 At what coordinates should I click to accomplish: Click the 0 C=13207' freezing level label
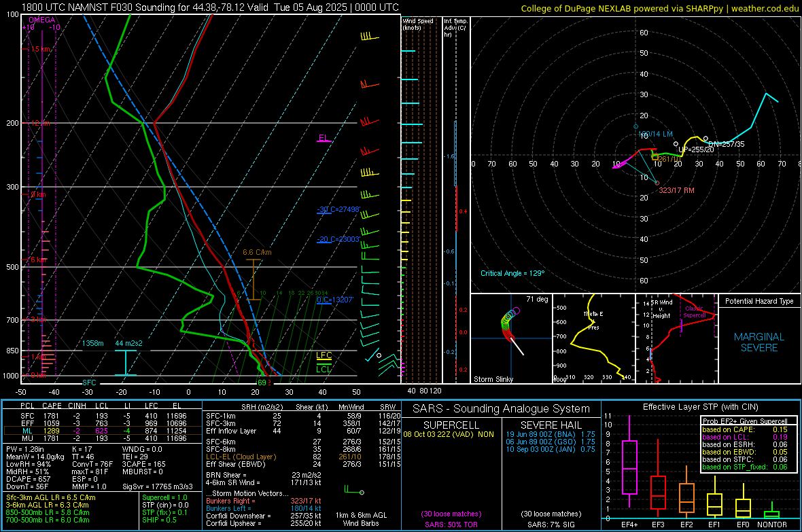(335, 299)
